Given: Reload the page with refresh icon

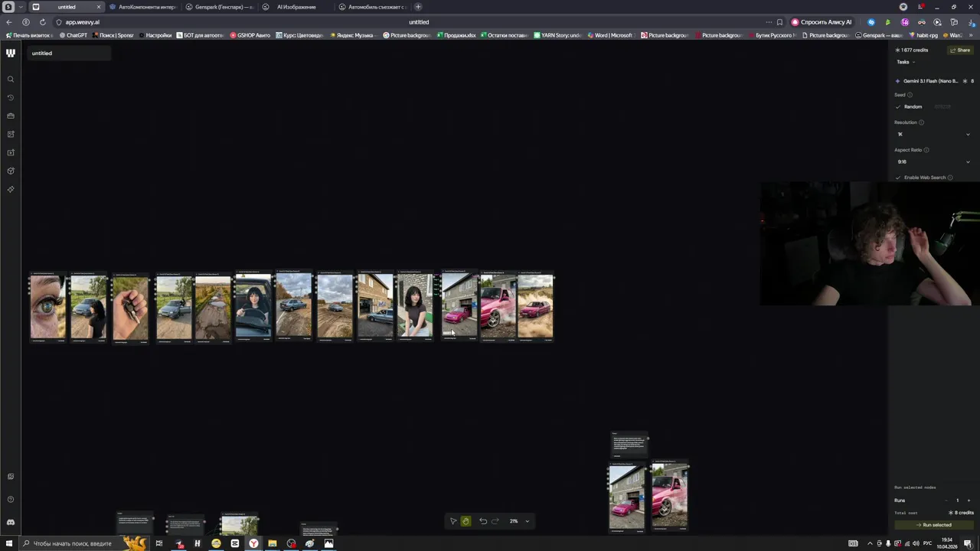Looking at the screenshot, I should (42, 22).
